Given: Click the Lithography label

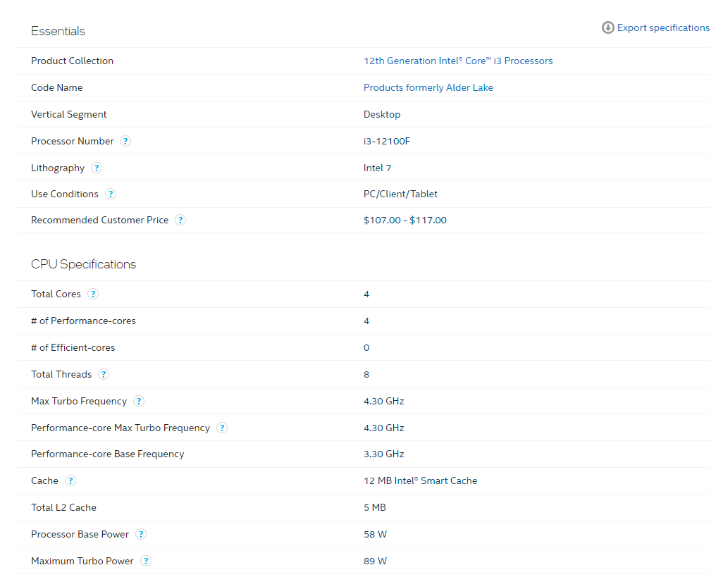Looking at the screenshot, I should coord(58,168).
